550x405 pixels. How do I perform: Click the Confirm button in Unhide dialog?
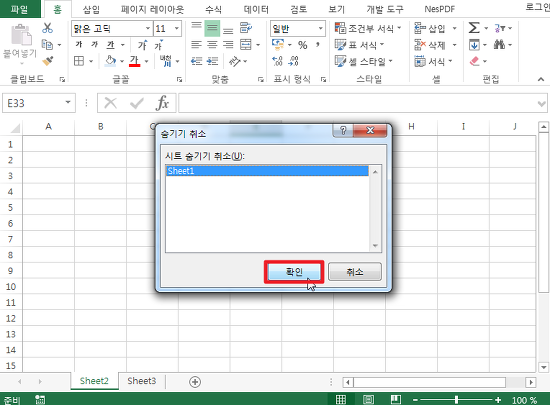[294, 272]
